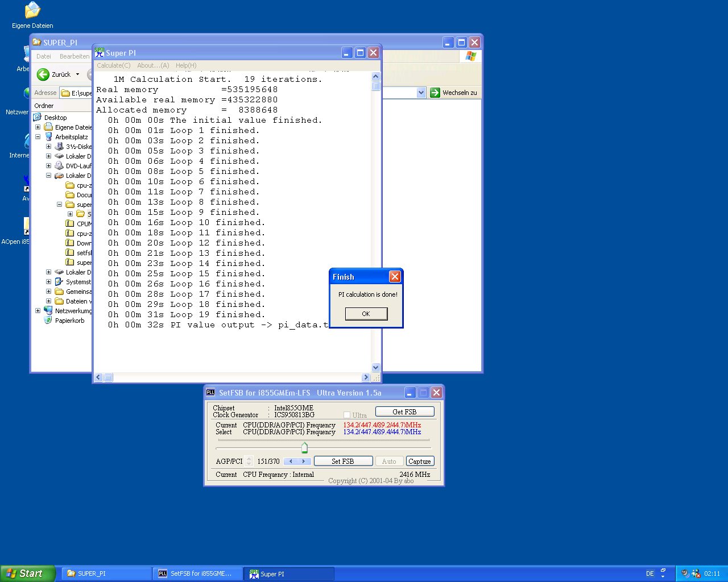The width and height of the screenshot is (728, 582).
Task: Open Help(H) menu in Super PI
Action: (186, 65)
